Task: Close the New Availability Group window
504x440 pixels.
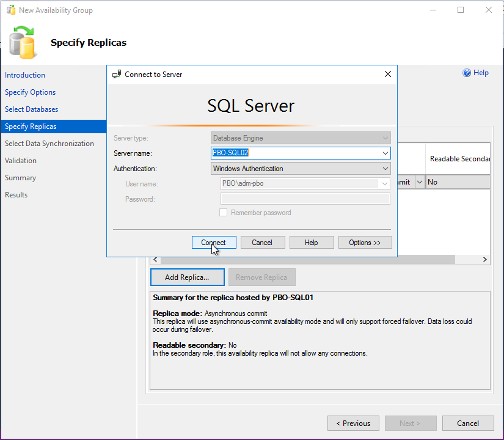Action: point(489,10)
